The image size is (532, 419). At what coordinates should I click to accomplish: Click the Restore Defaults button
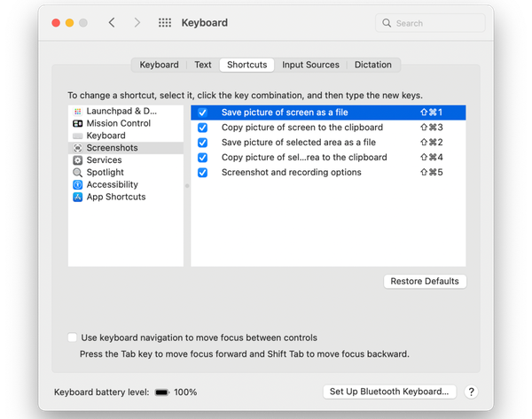click(425, 281)
